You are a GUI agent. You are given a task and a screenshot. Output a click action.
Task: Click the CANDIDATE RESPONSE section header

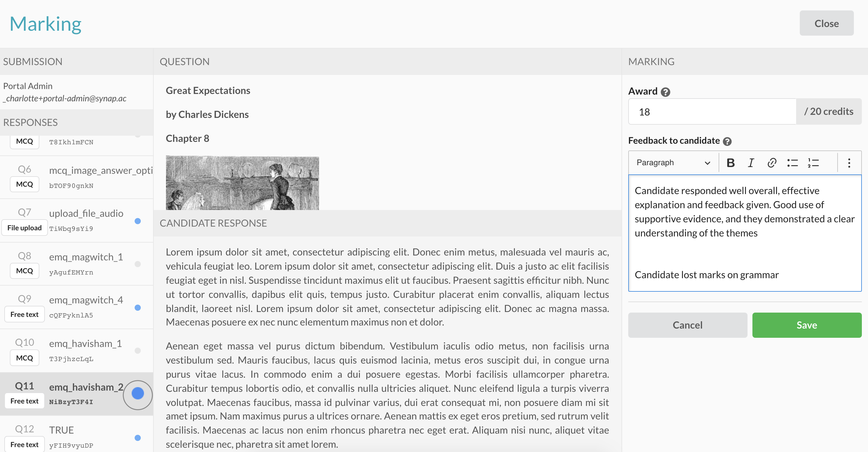tap(387, 223)
